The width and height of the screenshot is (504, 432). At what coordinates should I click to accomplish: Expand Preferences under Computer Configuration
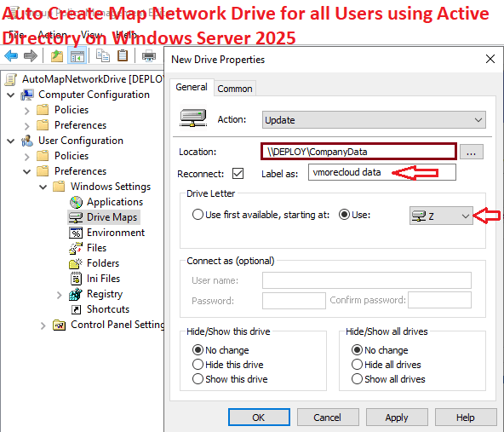(x=27, y=126)
